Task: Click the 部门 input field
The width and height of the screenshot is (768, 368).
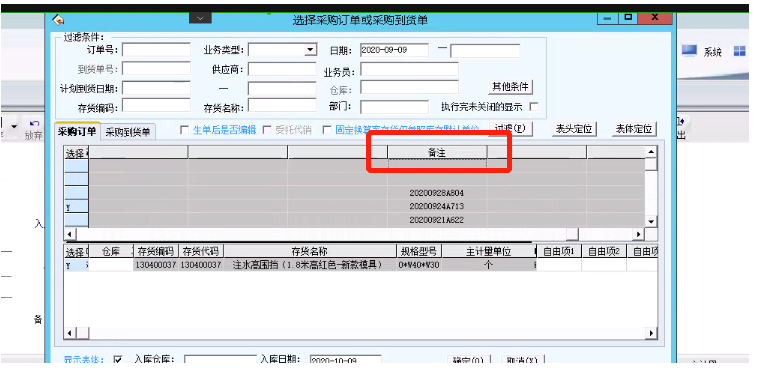Action: 394,107
